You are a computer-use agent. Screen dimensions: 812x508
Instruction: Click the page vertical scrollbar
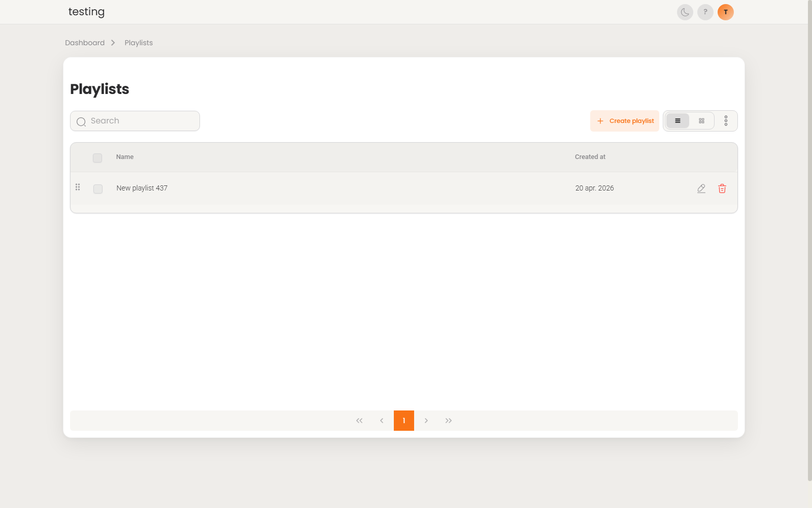[x=809, y=241]
